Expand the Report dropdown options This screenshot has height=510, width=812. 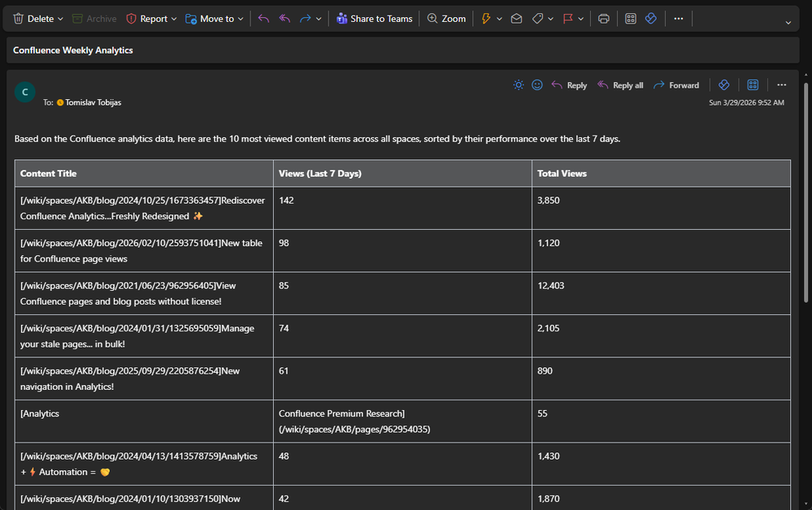[174, 19]
